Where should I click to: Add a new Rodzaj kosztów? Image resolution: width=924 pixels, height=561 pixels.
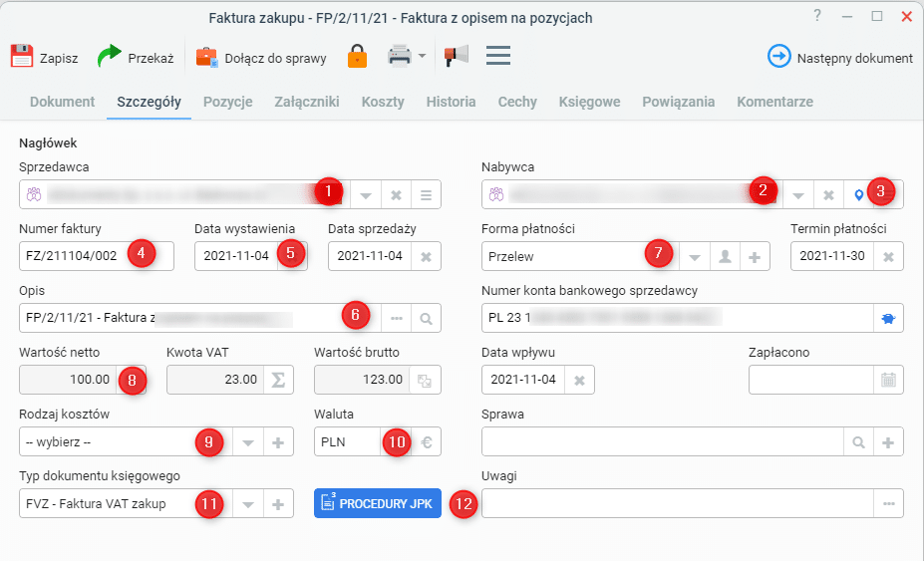click(278, 442)
